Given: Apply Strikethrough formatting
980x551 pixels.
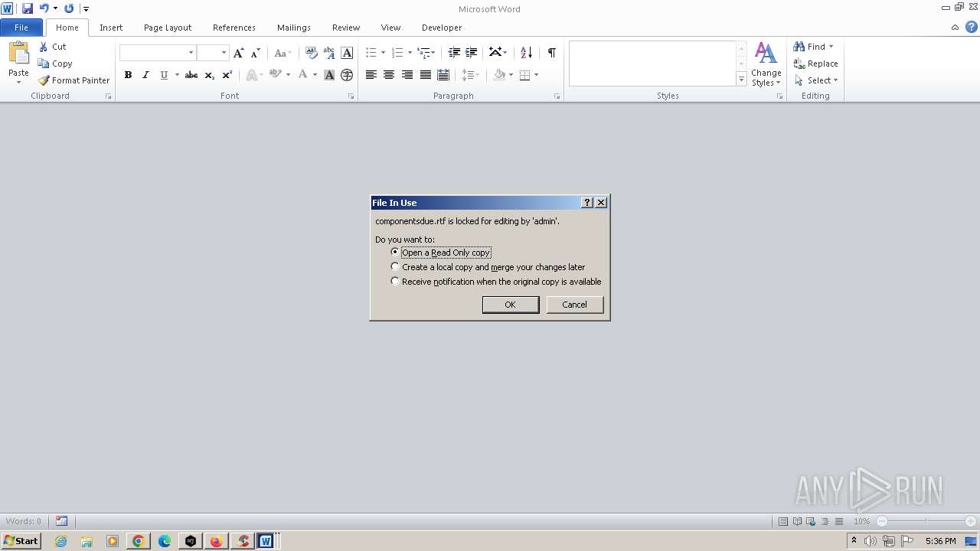Looking at the screenshot, I should pos(191,75).
